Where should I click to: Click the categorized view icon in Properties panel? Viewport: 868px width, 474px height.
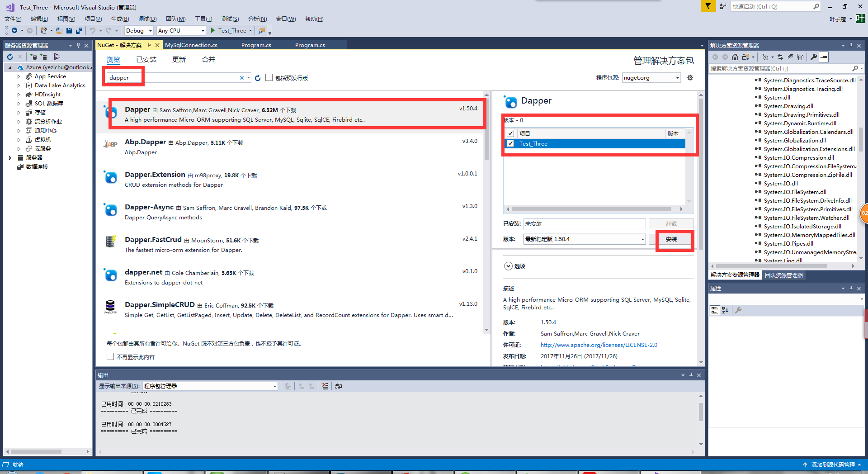715,310
